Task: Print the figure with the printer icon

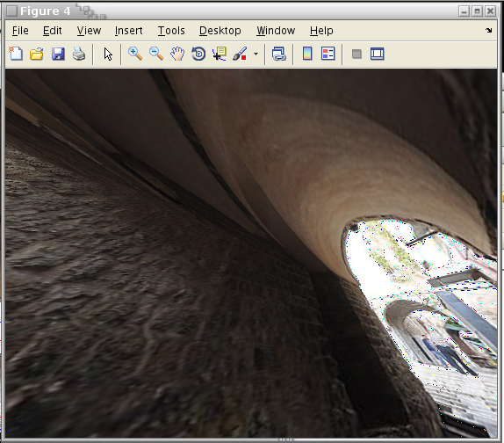Action: 79,54
